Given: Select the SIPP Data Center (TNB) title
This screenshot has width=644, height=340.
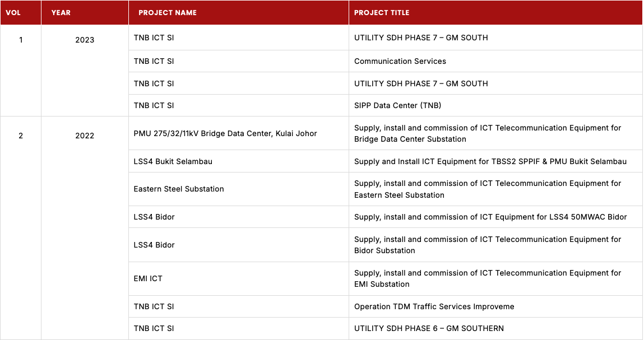Looking at the screenshot, I should [393, 105].
